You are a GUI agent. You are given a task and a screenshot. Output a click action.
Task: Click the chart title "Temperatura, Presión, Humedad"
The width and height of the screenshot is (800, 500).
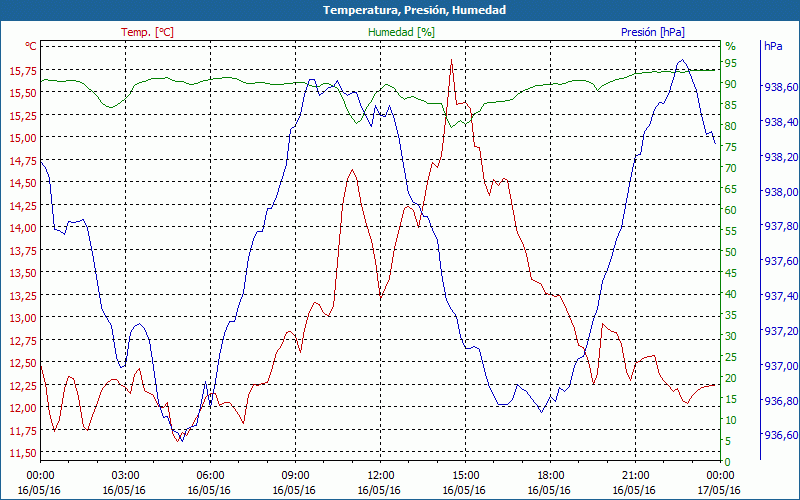[414, 10]
